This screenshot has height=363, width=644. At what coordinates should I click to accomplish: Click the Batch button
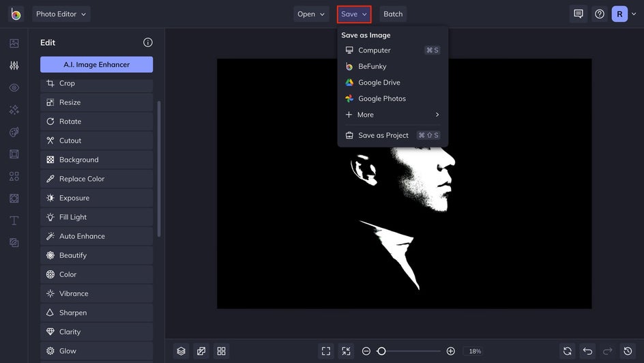[393, 14]
